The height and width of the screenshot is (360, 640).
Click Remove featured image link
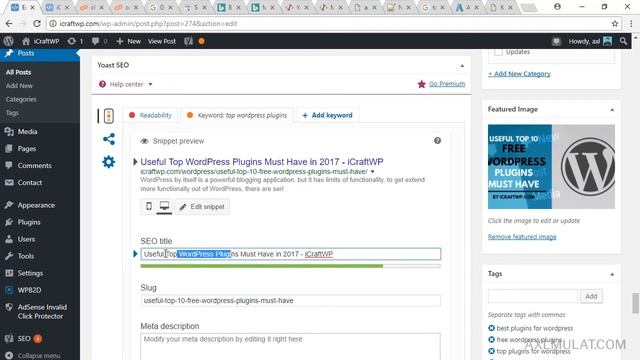point(522,237)
